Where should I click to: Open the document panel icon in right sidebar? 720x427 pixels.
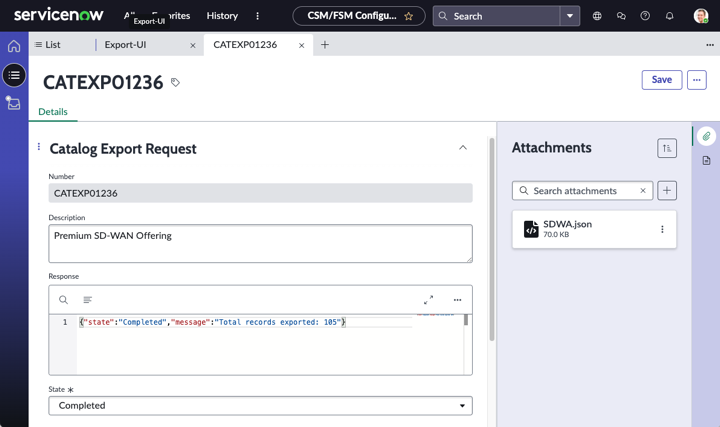click(706, 160)
